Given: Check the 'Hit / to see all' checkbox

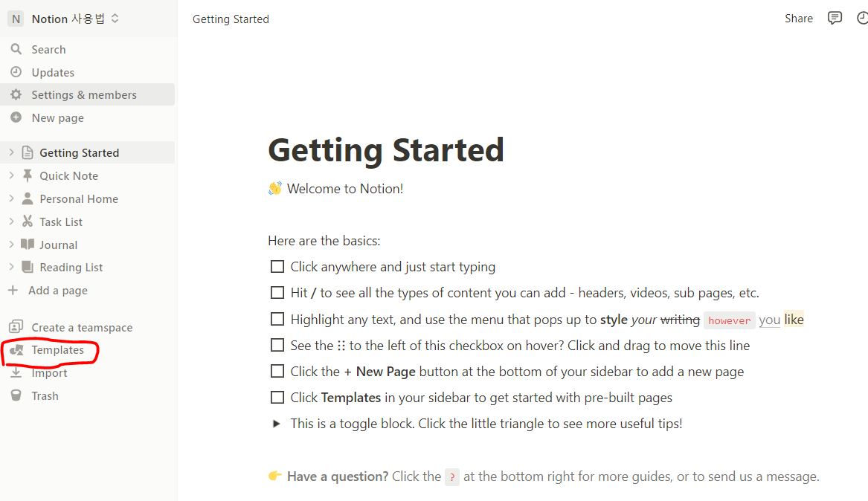Looking at the screenshot, I should click(x=277, y=293).
